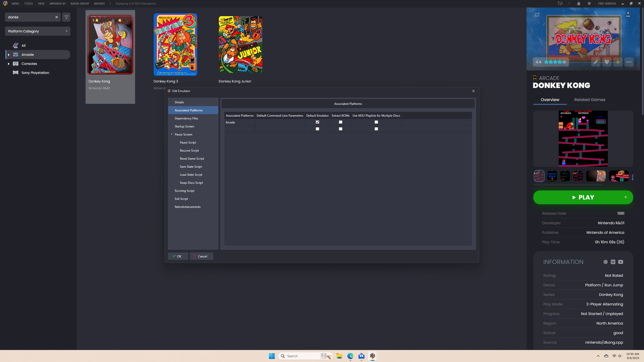Open the ARRANGE BY menu
The width and height of the screenshot is (644, 362).
pyautogui.click(x=57, y=4)
